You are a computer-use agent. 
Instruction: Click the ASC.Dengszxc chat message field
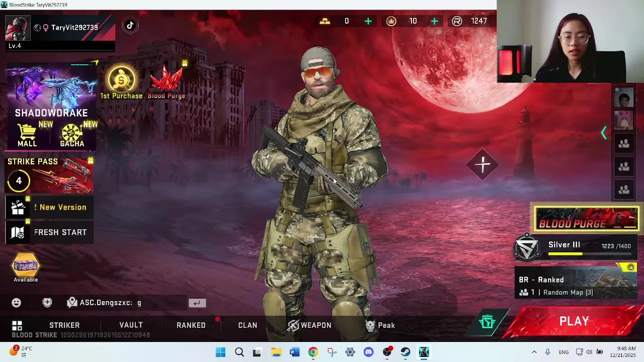click(126, 303)
